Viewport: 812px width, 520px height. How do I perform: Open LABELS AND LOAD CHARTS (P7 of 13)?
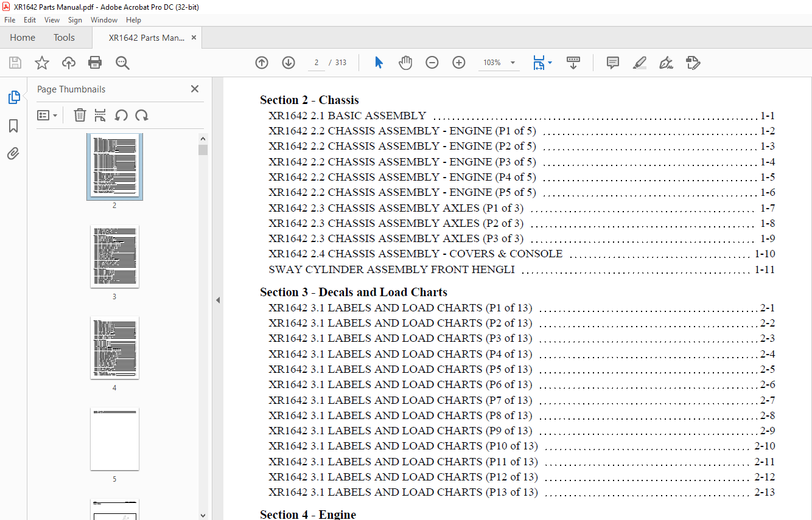522,400
